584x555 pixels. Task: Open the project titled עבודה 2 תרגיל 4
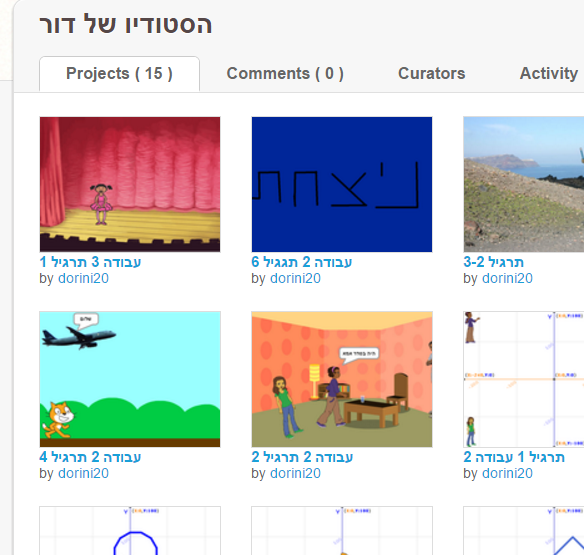pyautogui.click(x=90, y=457)
